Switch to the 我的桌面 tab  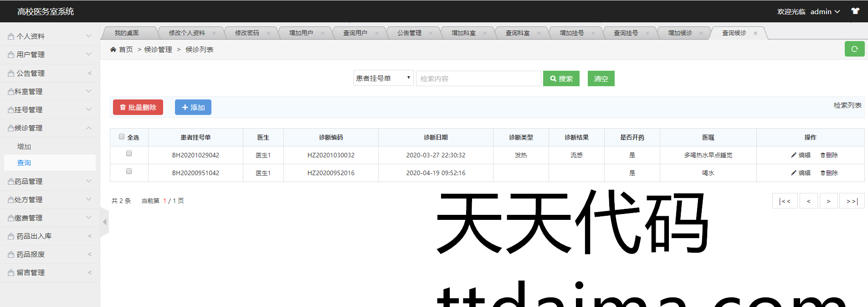click(x=127, y=33)
